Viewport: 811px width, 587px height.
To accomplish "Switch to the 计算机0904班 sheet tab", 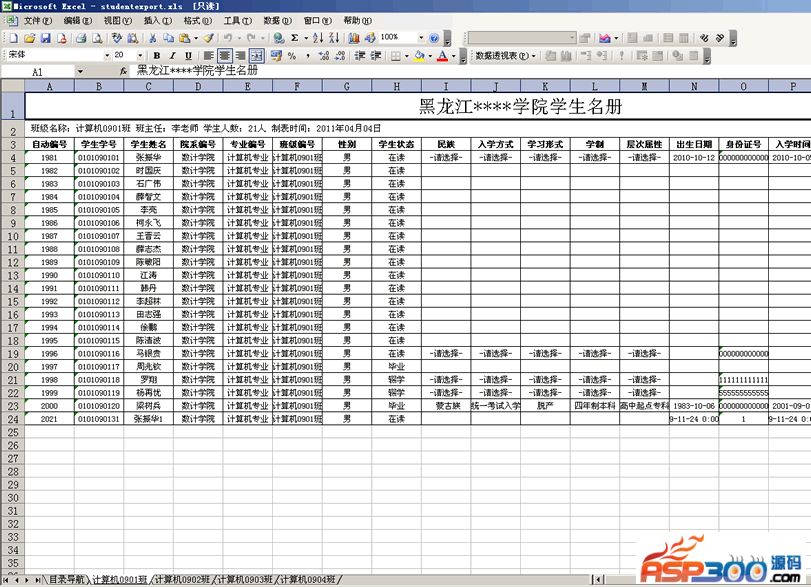I will 307,580.
